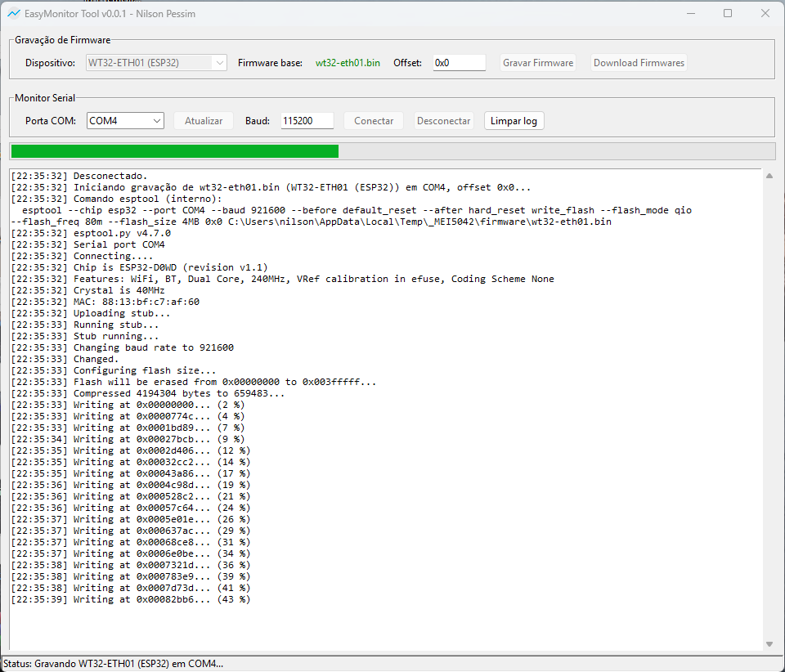785x672 pixels.
Task: Minimize the EasyMonitor Tool window
Action: tap(689, 14)
